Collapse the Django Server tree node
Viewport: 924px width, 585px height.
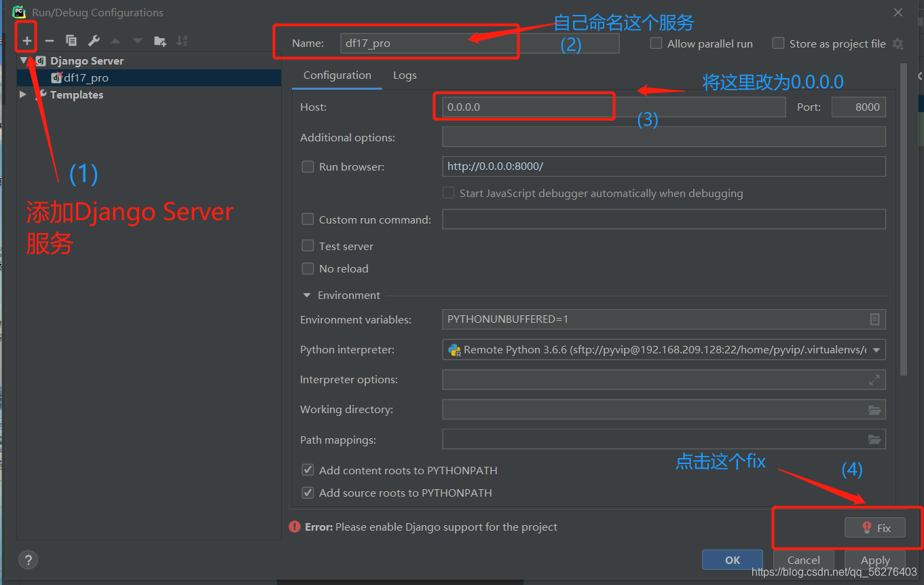coord(24,60)
